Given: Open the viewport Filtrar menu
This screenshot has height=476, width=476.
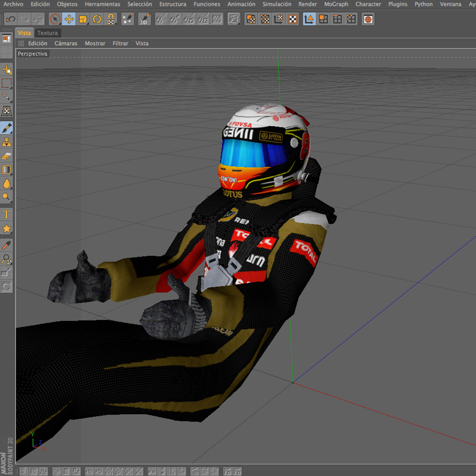Looking at the screenshot, I should pos(121,43).
